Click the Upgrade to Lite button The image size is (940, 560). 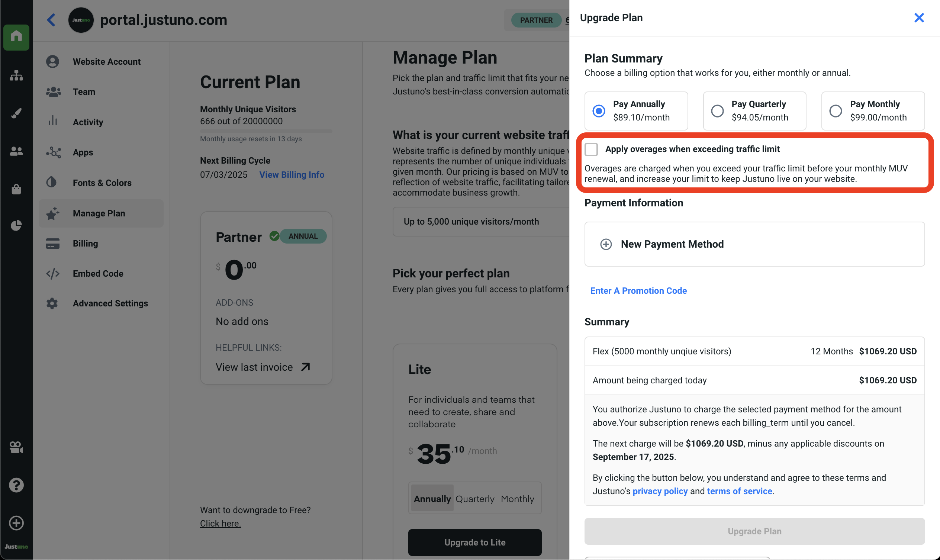(x=475, y=542)
